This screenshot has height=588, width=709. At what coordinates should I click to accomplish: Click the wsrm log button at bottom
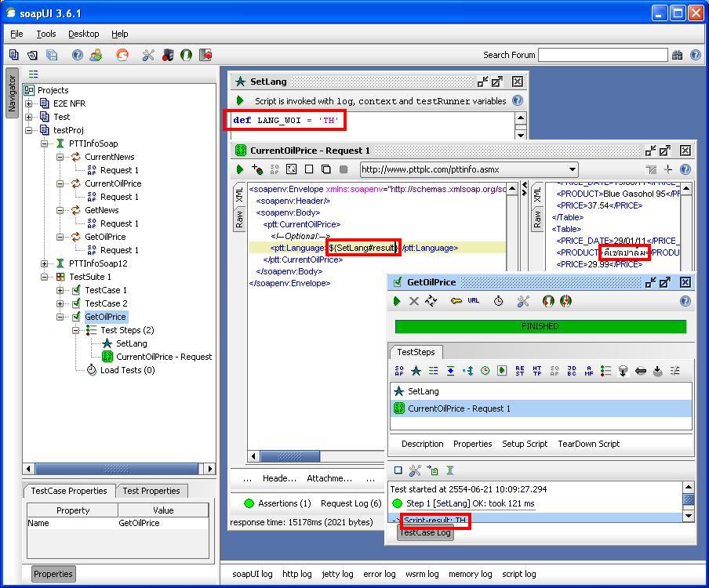coord(422,574)
